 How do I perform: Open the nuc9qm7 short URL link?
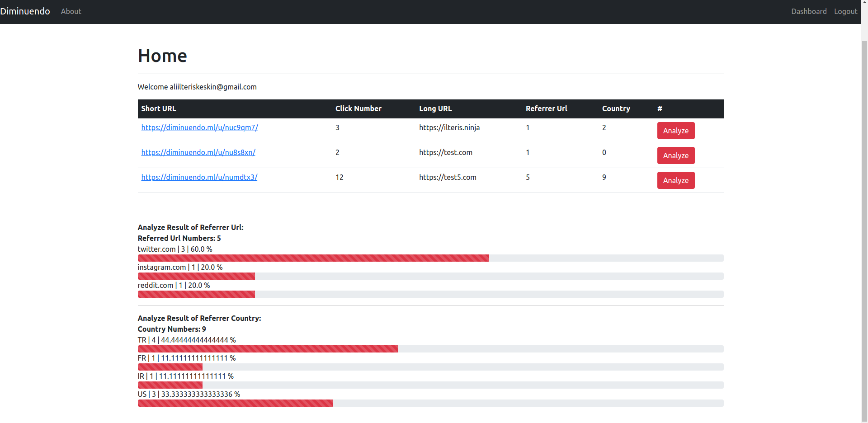[199, 127]
